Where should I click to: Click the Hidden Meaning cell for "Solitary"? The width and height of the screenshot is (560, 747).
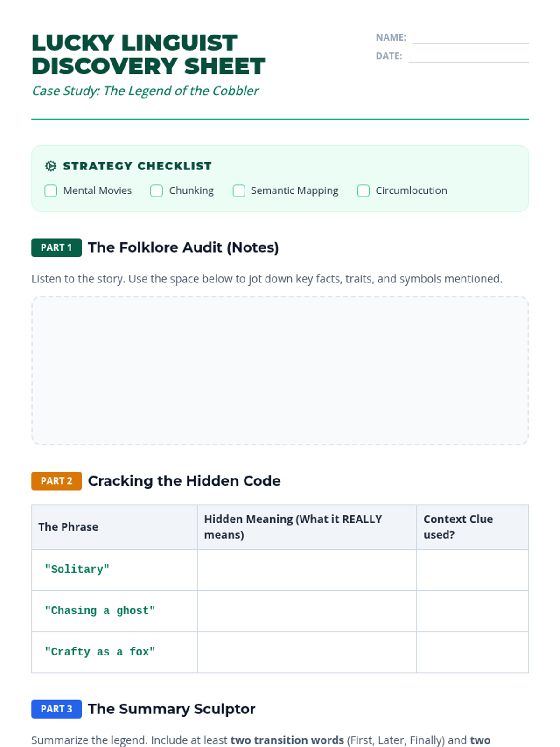click(307, 570)
